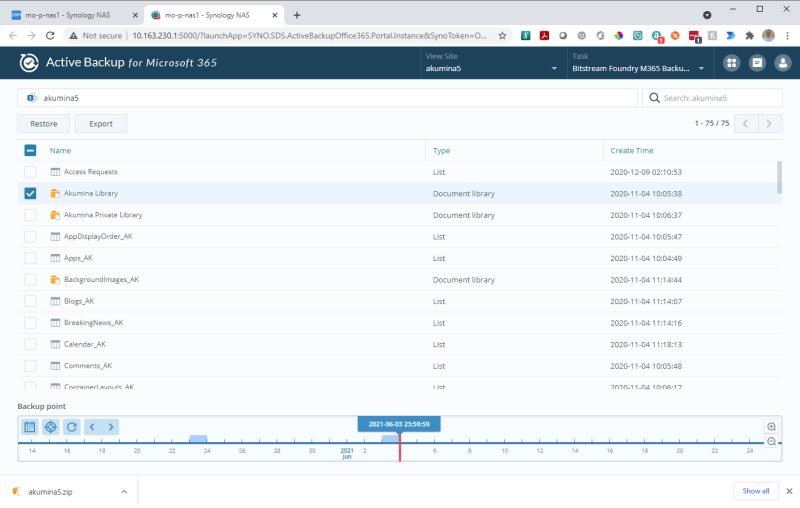The height and width of the screenshot is (508, 800).
Task: Click the Export button
Action: (101, 123)
